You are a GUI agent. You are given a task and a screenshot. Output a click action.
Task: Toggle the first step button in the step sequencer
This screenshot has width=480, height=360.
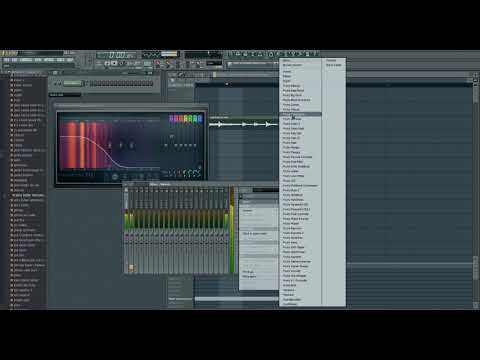91,83
